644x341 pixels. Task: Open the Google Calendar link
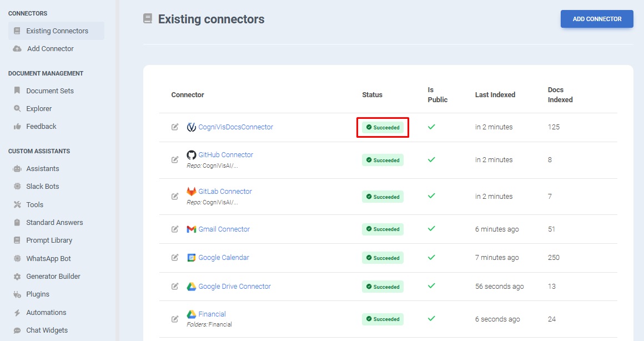(x=224, y=258)
